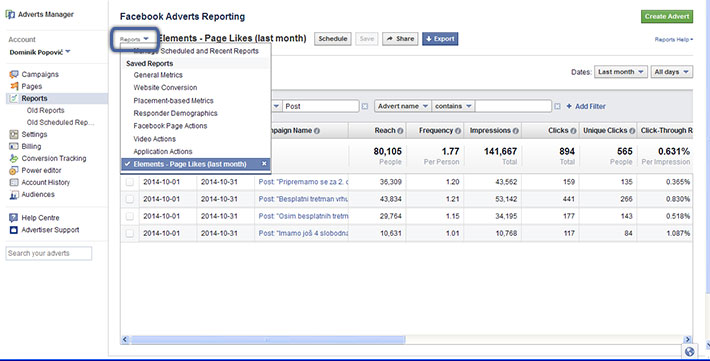This screenshot has width=710, height=361.
Task: Click the Campaigns icon in sidebar
Action: pyautogui.click(x=14, y=74)
